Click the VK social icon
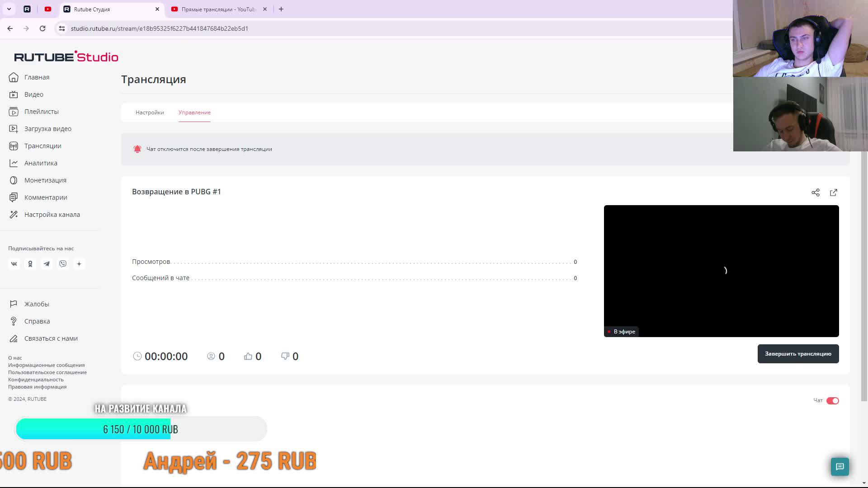The image size is (868, 488). tap(14, 264)
